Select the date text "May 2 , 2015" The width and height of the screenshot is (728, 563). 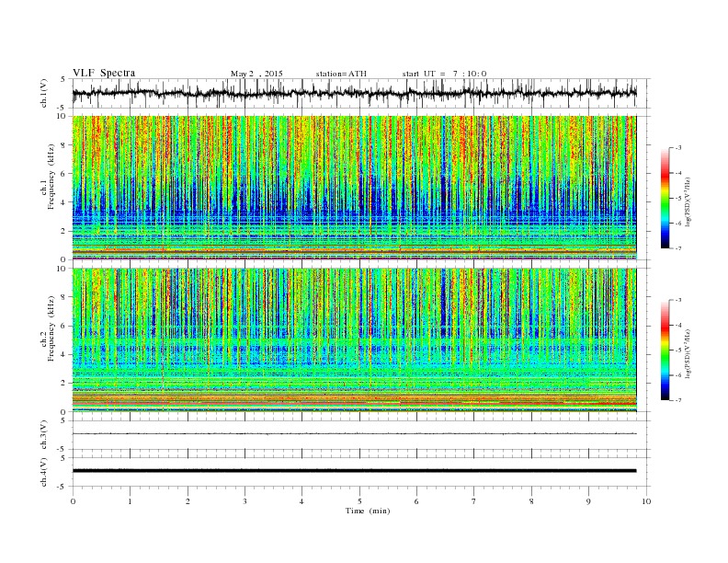(x=256, y=74)
